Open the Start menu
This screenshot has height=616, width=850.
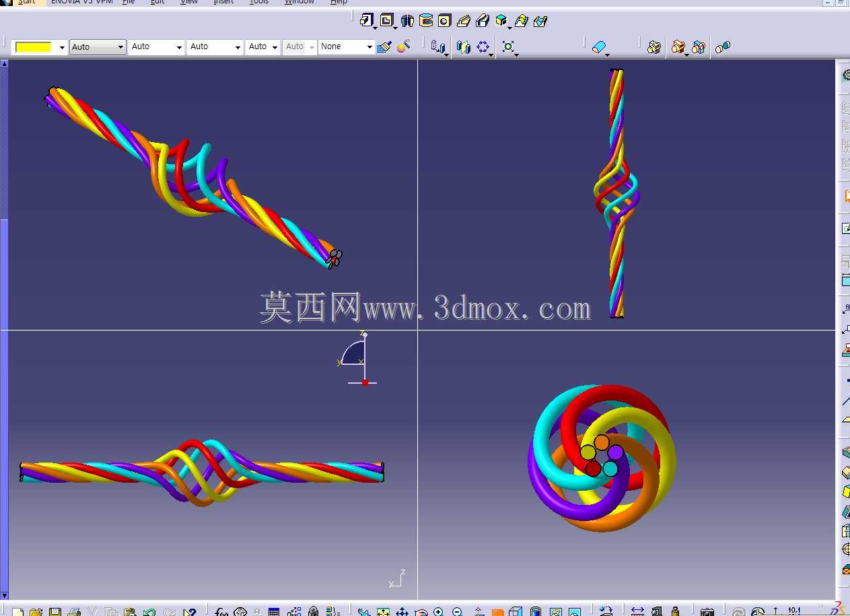27,2
